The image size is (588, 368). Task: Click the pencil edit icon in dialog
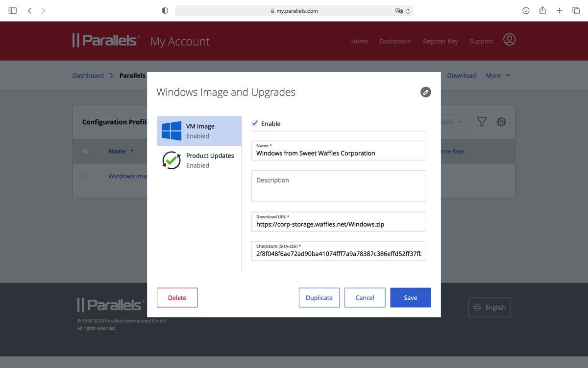click(x=426, y=92)
